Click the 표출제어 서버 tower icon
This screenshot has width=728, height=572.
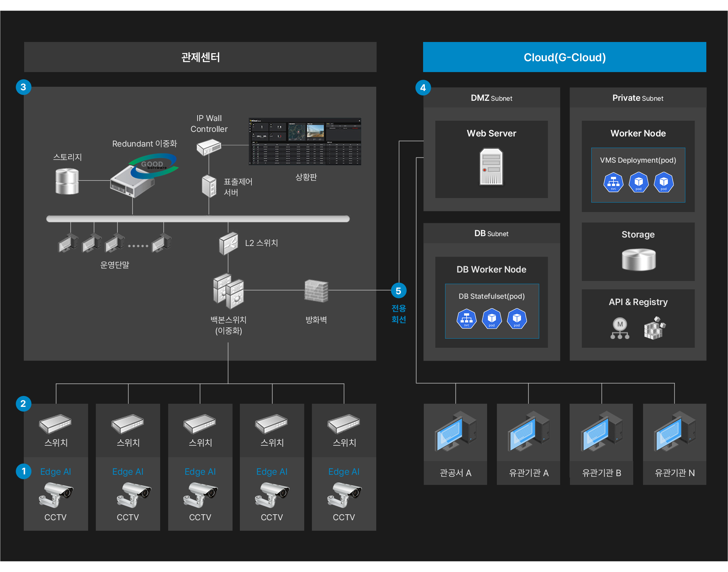point(209,186)
